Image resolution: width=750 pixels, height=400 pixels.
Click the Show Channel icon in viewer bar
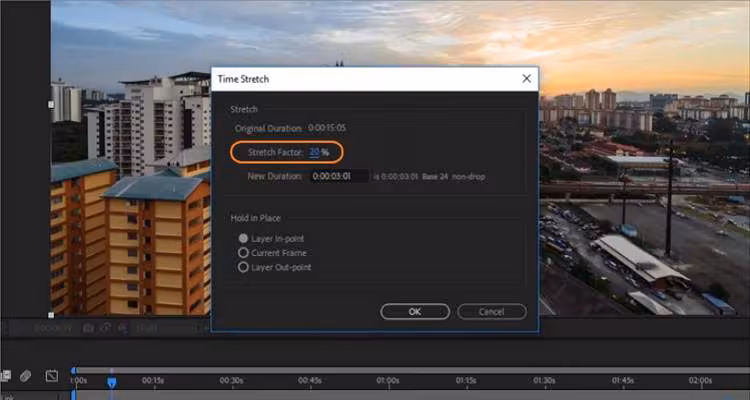click(123, 328)
